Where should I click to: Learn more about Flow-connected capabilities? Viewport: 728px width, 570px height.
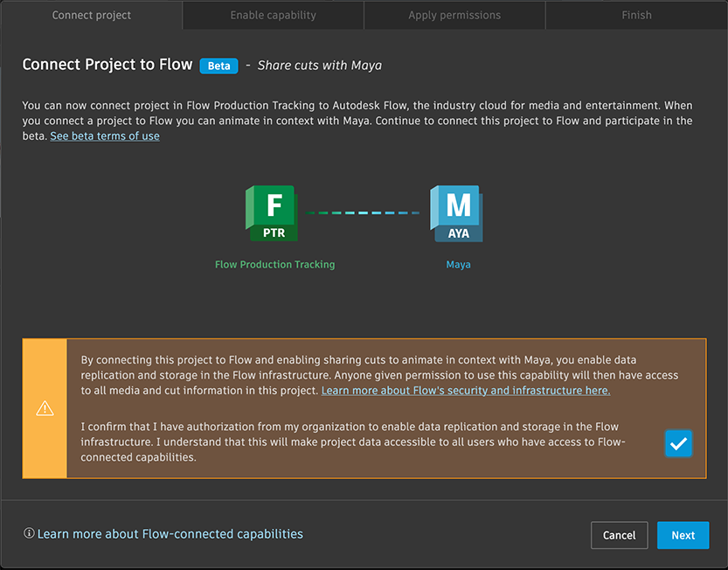170,533
